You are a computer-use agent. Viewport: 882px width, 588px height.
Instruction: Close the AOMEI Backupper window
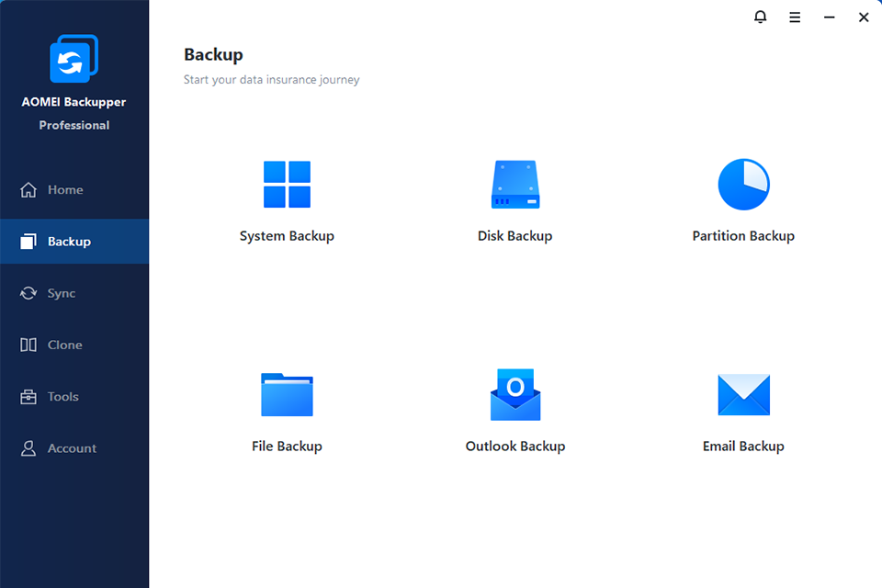click(x=864, y=17)
